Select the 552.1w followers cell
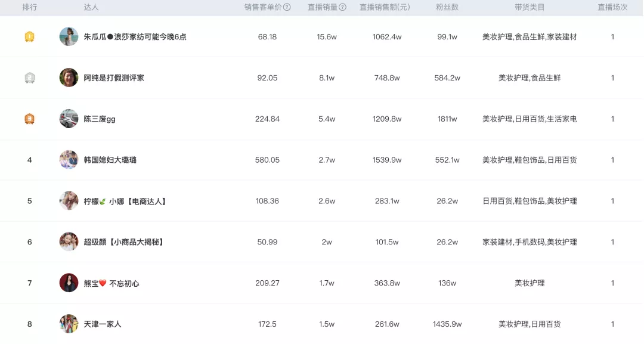This screenshot has height=344, width=644. point(447,160)
